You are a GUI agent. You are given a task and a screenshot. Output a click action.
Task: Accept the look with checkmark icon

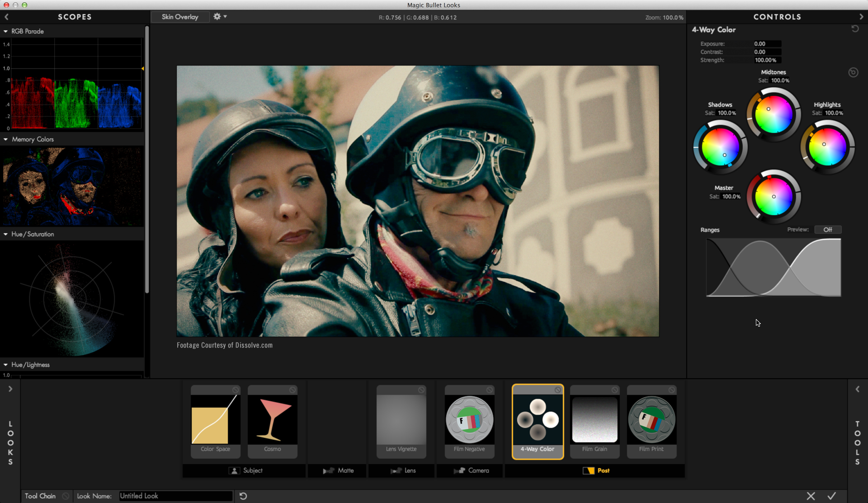832,496
